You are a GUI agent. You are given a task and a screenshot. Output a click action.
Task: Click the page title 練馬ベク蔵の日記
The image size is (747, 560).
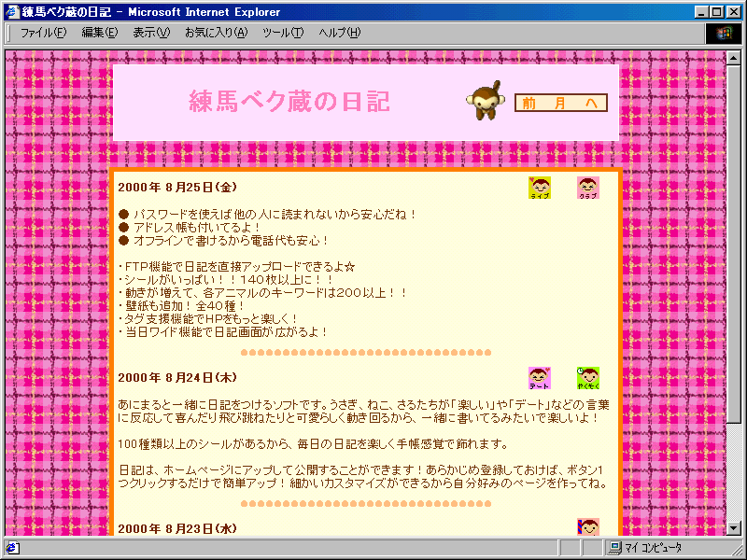point(289,102)
